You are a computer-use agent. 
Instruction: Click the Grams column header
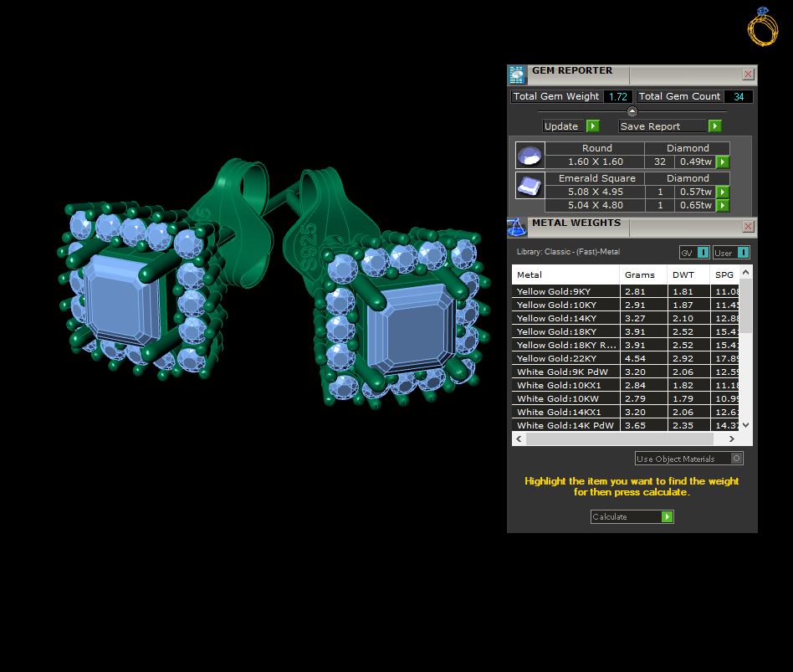[643, 274]
